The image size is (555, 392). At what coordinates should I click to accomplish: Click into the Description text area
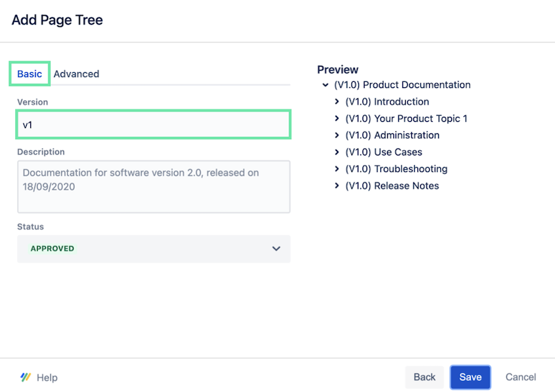point(153,186)
